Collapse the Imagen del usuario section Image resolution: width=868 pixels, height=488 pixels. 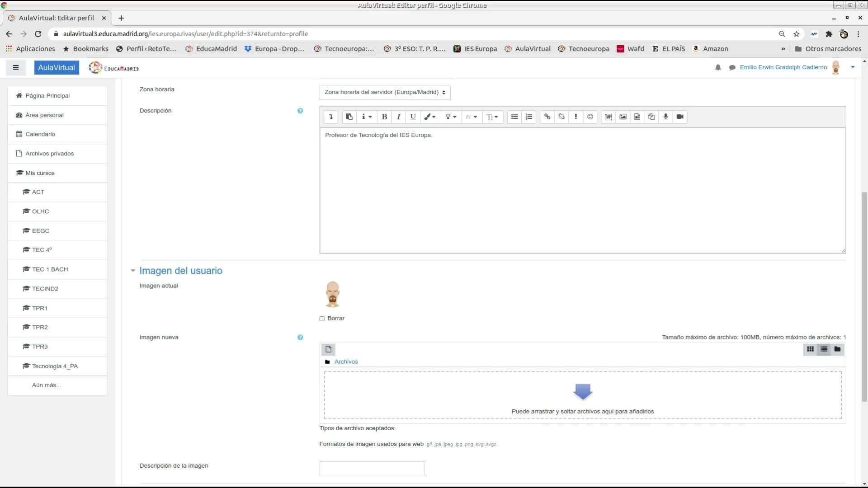point(133,271)
